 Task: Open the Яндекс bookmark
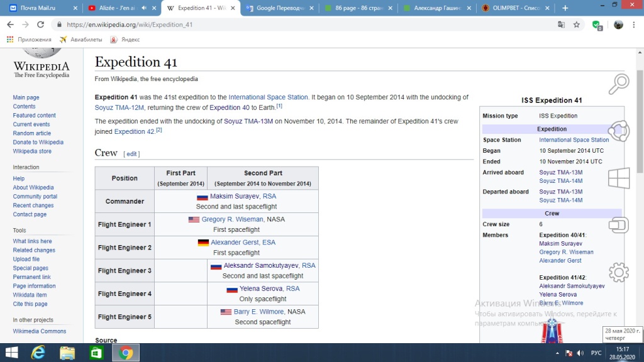[125, 40]
